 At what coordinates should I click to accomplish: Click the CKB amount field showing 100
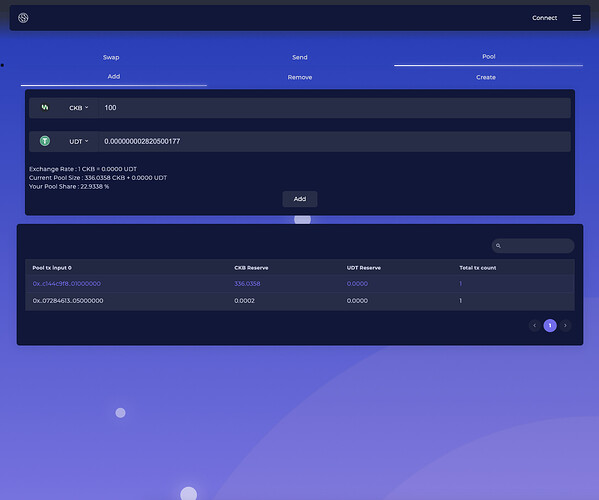pyautogui.click(x=335, y=108)
